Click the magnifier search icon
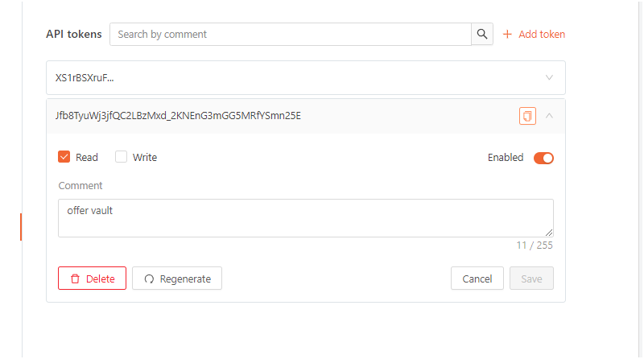Image resolution: width=644 pixels, height=359 pixels. click(x=482, y=34)
